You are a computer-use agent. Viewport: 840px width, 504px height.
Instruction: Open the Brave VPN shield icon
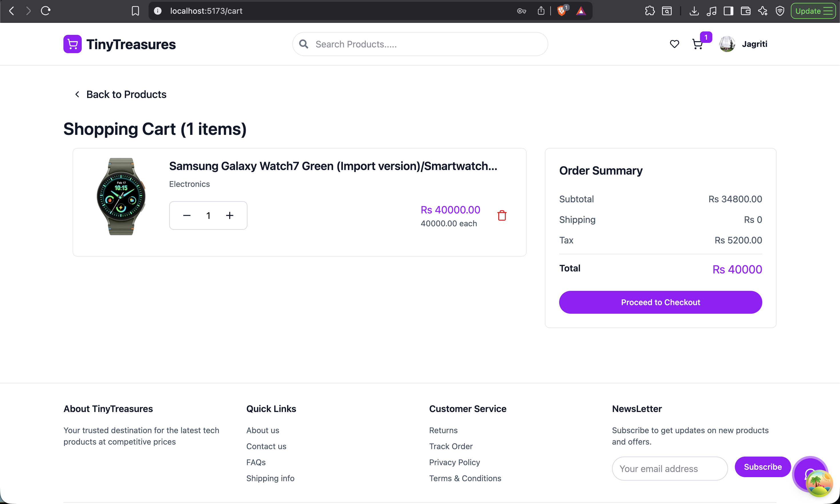[x=780, y=11]
